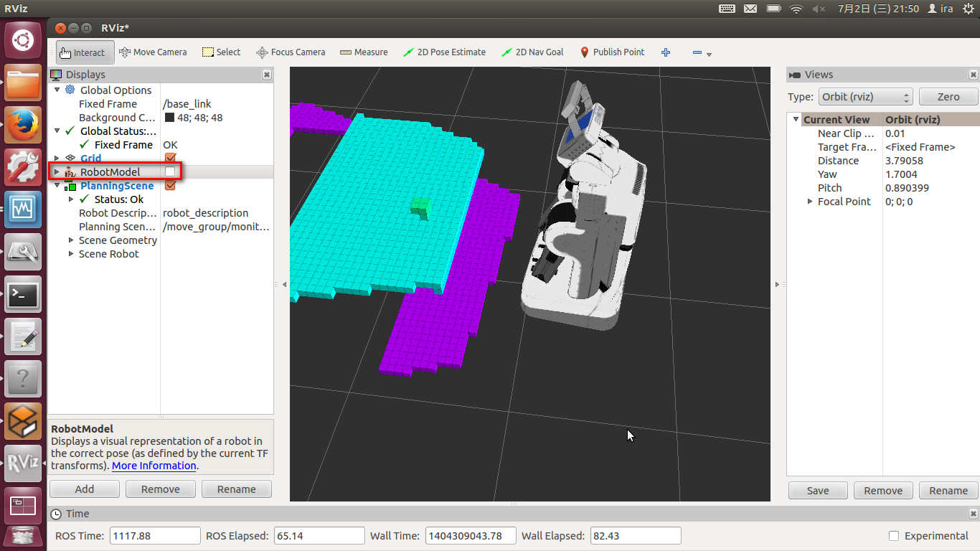This screenshot has width=980, height=551.
Task: Click Remove in Displays panel
Action: pyautogui.click(x=161, y=489)
